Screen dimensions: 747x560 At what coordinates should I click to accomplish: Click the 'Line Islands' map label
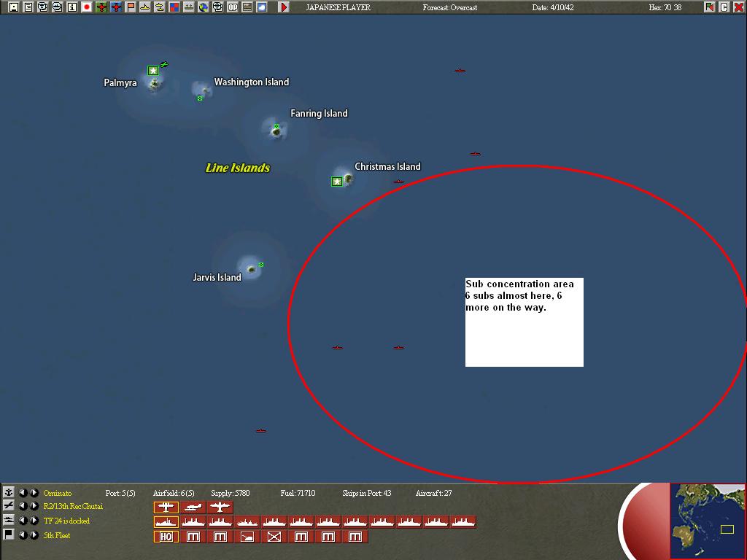pos(238,168)
